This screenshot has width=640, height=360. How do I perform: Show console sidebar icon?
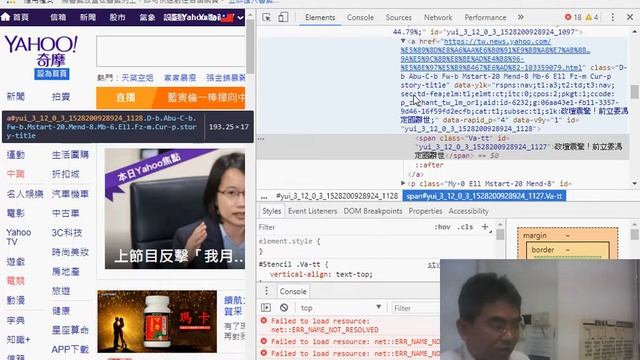point(266,307)
